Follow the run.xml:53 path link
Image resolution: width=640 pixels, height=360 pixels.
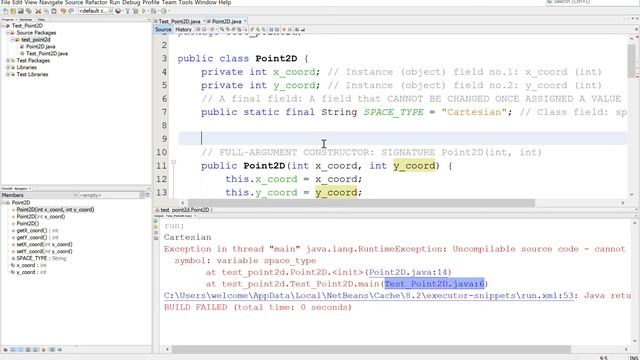[x=369, y=296]
